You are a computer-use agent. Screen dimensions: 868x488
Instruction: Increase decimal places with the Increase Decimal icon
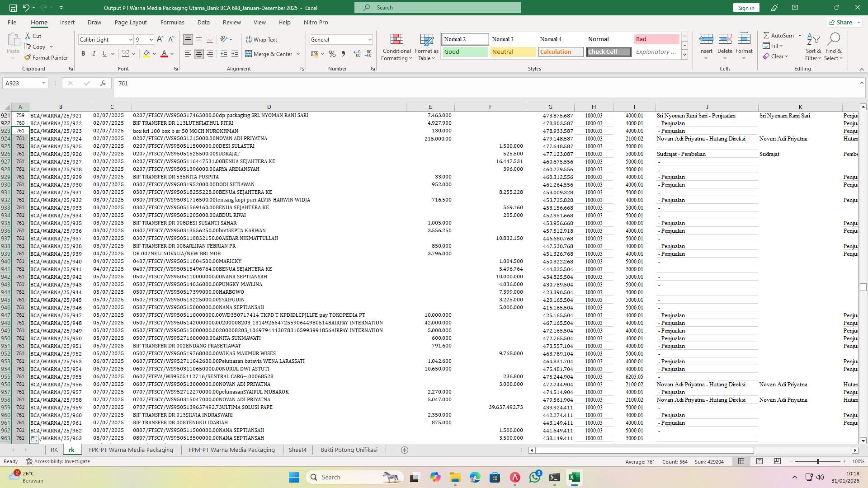coord(357,53)
